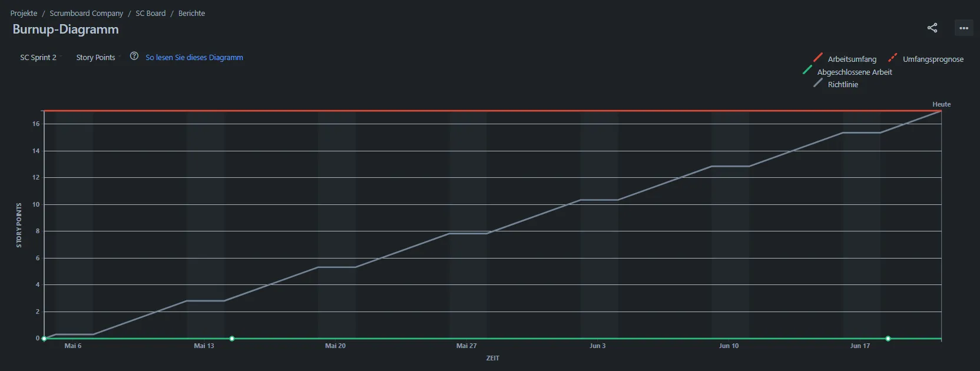The height and width of the screenshot is (371, 980).
Task: Click the Burnup-Diagramm heading
Action: [66, 29]
